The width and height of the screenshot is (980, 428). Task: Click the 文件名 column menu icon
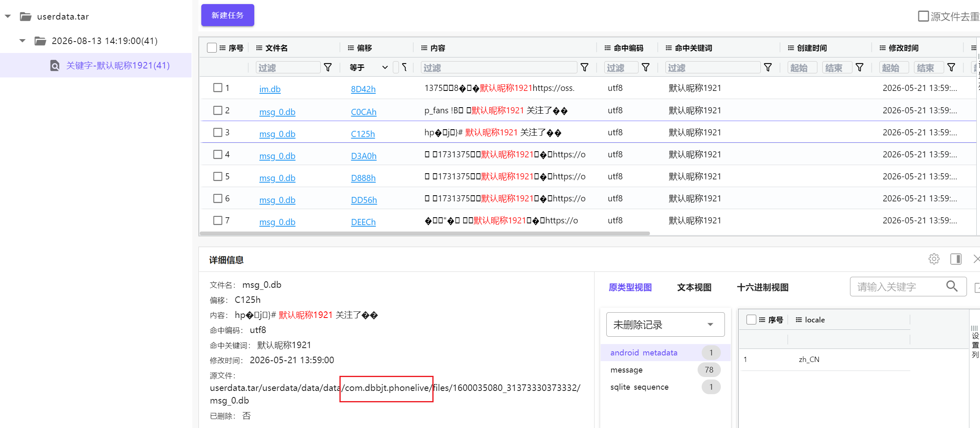click(259, 48)
